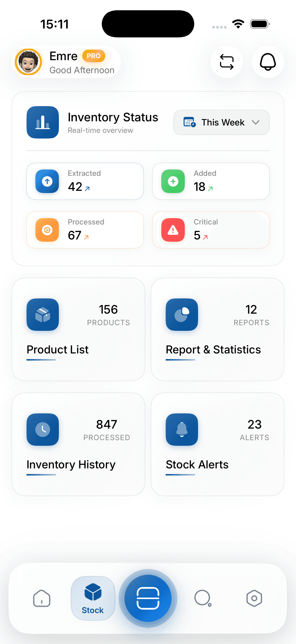Screen dimensions: 296x644
Task: Tap the orange Processed gear icon
Action: point(47,230)
